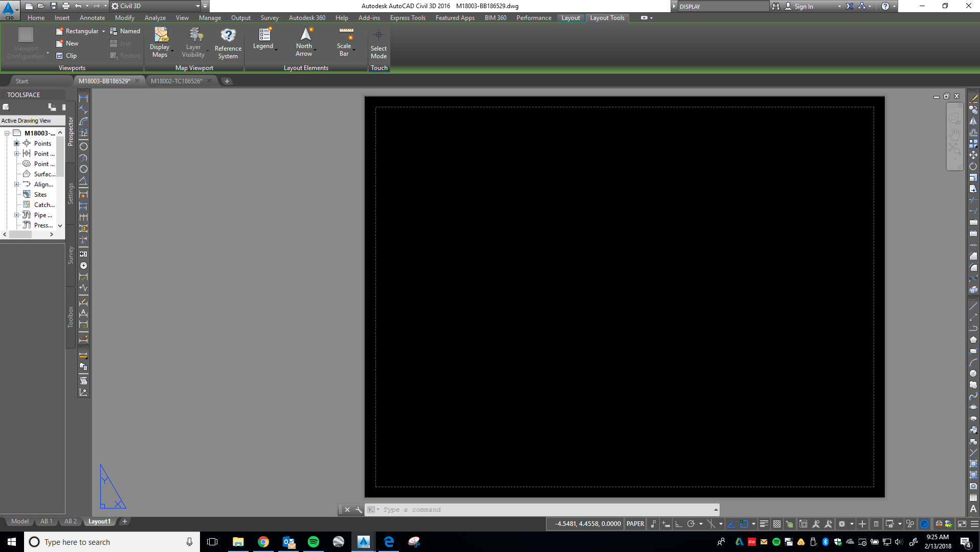Open the Display Maps tool

tap(160, 42)
